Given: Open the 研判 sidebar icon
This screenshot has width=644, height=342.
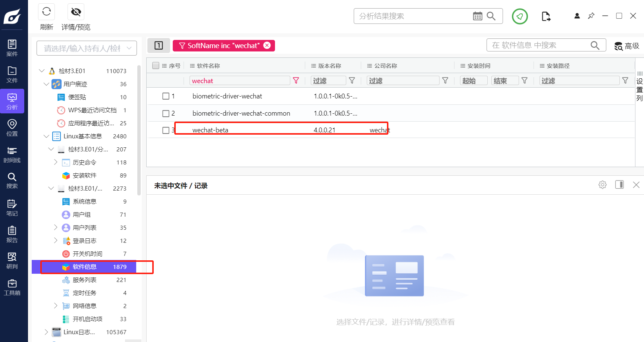Looking at the screenshot, I should pos(12,261).
